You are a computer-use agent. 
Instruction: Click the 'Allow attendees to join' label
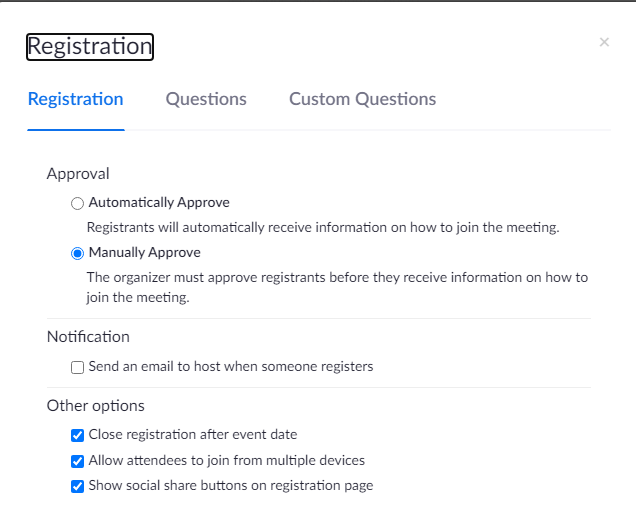point(227,461)
